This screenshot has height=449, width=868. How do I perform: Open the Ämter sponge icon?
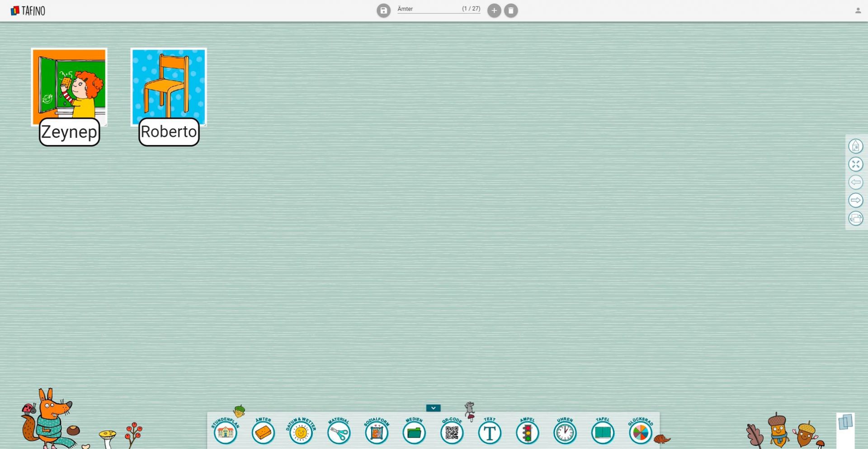[x=263, y=432]
